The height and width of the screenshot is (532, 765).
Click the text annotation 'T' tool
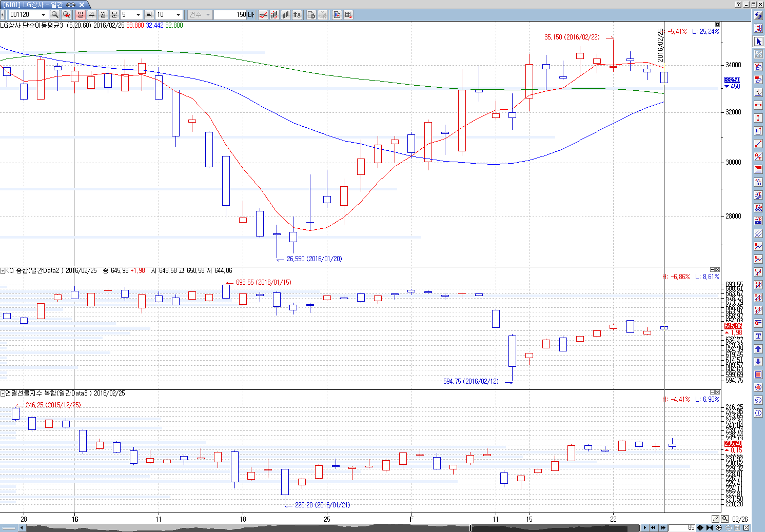[x=758, y=336]
